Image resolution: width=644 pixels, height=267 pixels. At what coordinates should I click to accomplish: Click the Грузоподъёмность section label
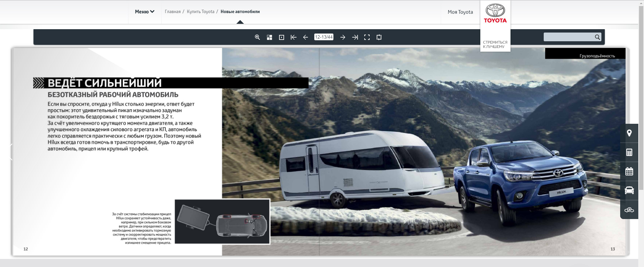pyautogui.click(x=597, y=56)
